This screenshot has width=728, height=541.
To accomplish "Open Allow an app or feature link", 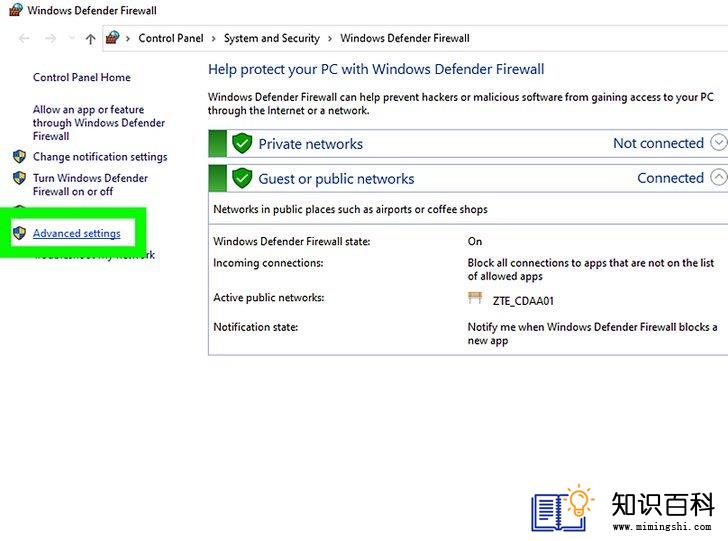I will pyautogui.click(x=98, y=123).
